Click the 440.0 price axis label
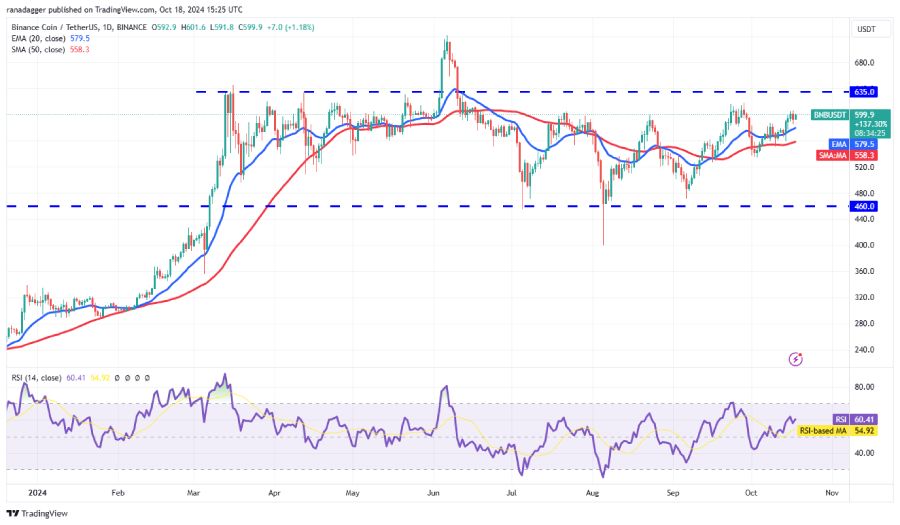This screenshot has width=900, height=525. [x=864, y=219]
